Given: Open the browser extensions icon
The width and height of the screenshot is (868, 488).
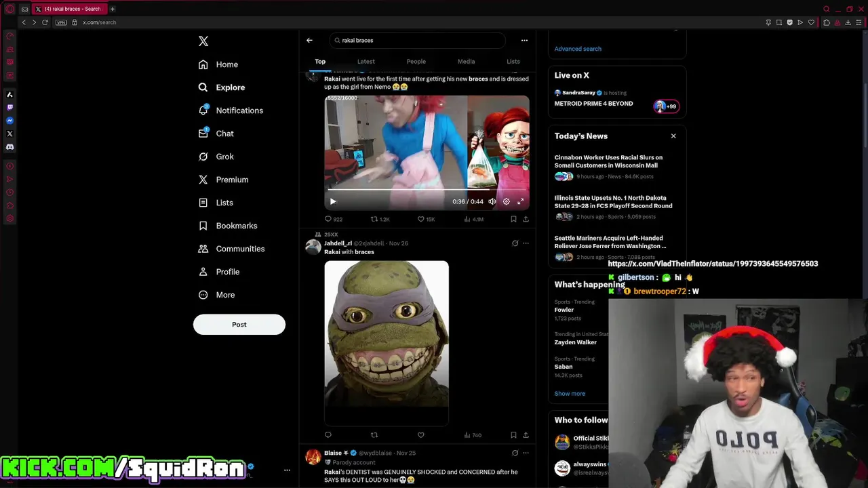Looking at the screenshot, I should [x=826, y=22].
